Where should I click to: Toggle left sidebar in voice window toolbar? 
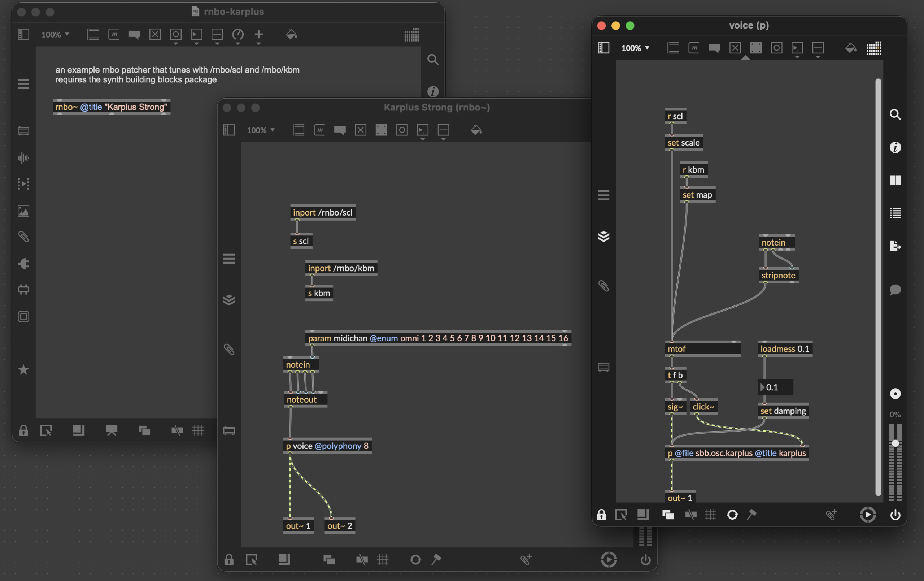603,48
